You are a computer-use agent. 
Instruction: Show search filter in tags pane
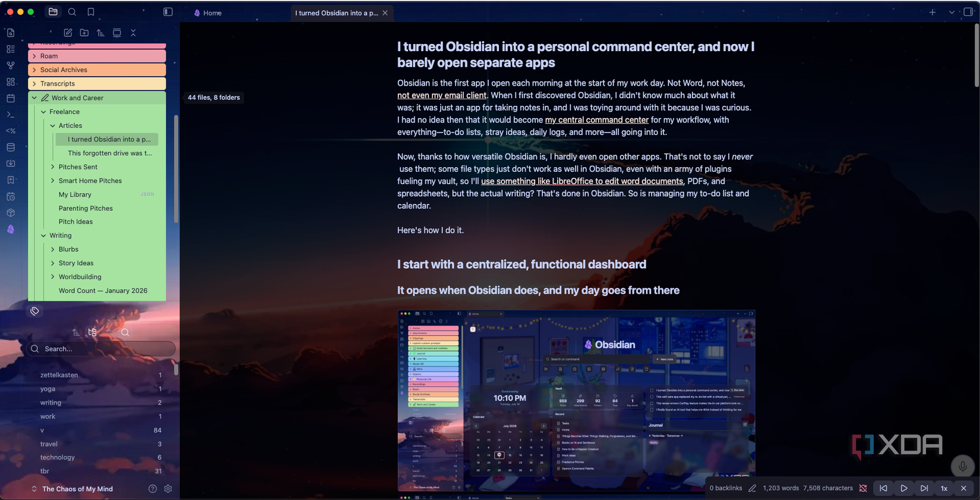click(x=125, y=332)
